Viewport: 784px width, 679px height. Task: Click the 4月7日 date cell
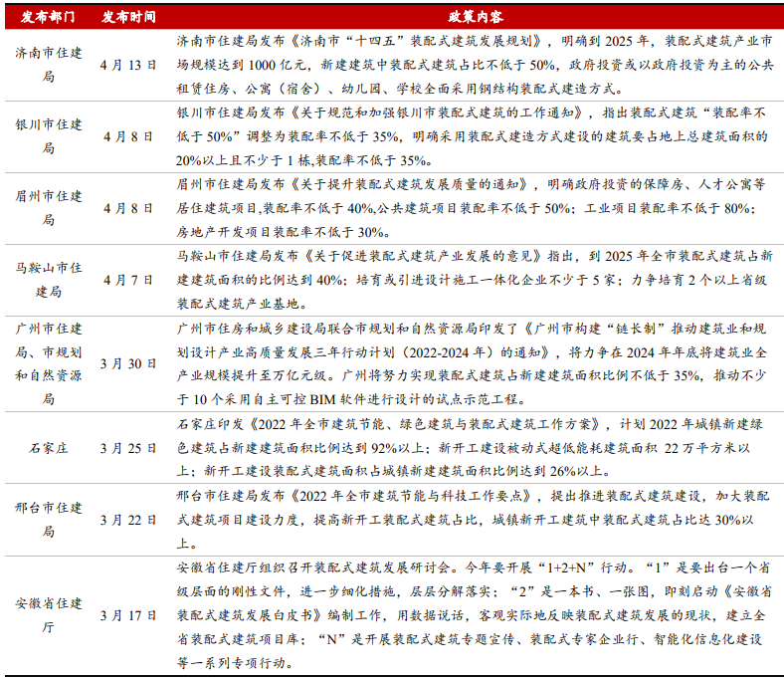[128, 280]
